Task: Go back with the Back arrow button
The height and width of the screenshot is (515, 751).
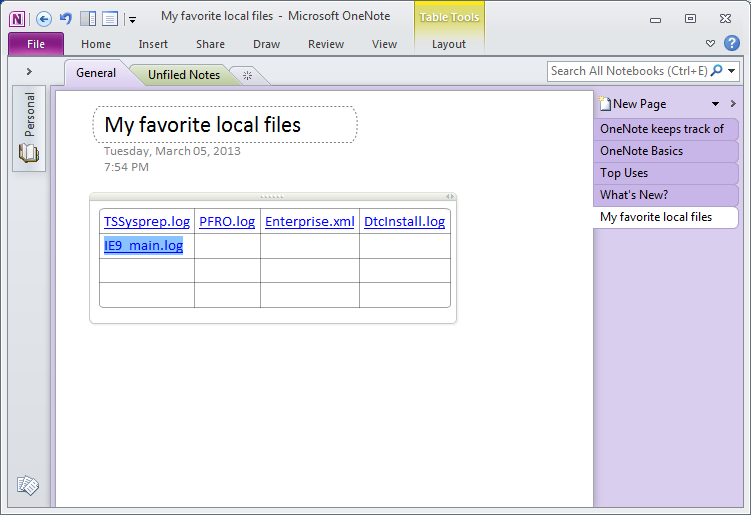Action: coord(44,19)
